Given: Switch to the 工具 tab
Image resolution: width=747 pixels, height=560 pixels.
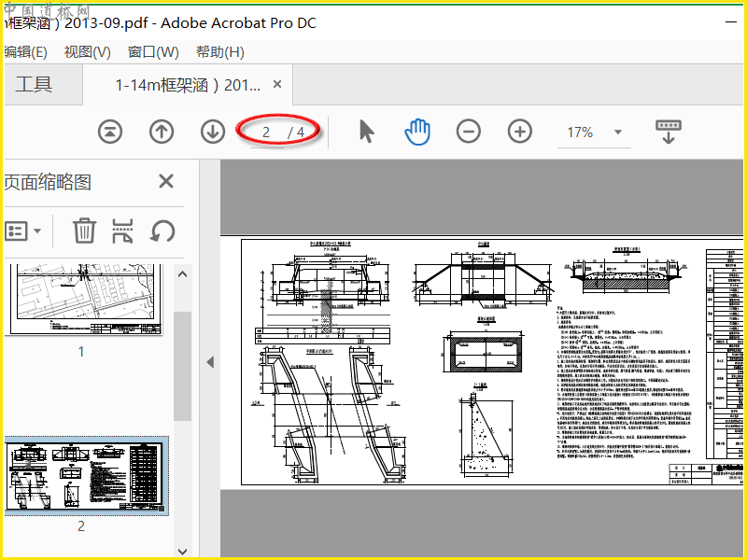Looking at the screenshot, I should tap(34, 84).
